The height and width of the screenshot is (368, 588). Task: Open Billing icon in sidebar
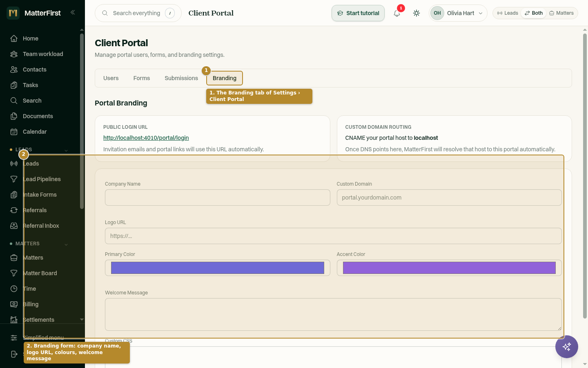14,304
